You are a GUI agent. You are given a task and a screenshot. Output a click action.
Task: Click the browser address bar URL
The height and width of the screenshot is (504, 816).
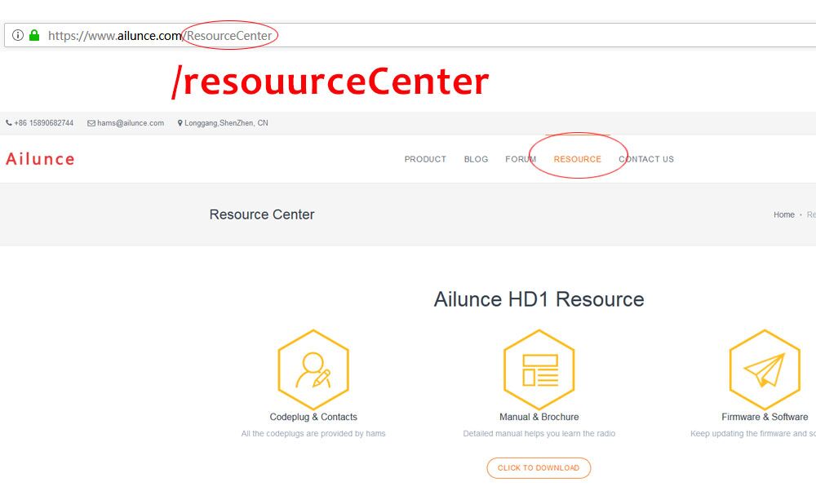click(160, 35)
